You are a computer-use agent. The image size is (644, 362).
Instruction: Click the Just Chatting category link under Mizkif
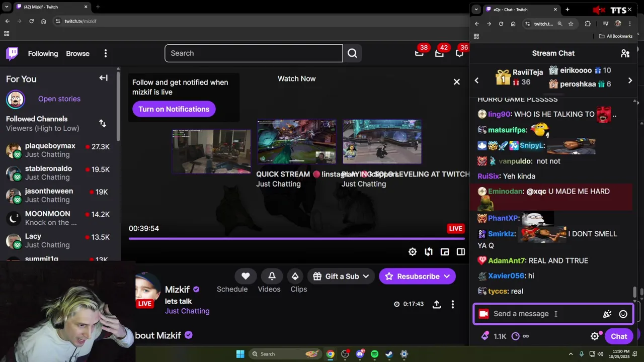[187, 311]
